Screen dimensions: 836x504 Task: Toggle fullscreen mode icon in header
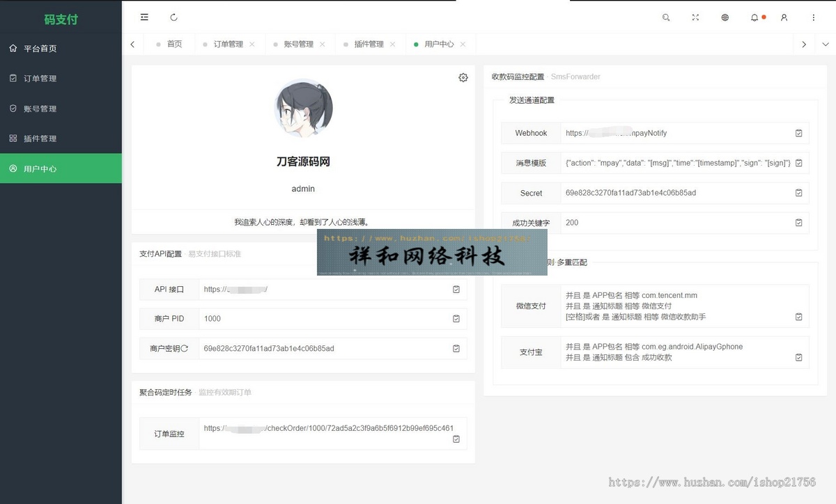695,17
